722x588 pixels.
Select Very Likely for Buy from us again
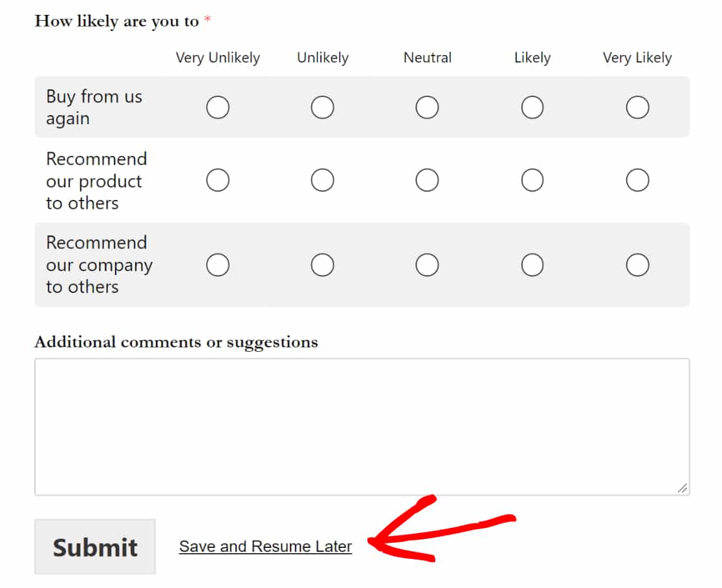pyautogui.click(x=638, y=107)
